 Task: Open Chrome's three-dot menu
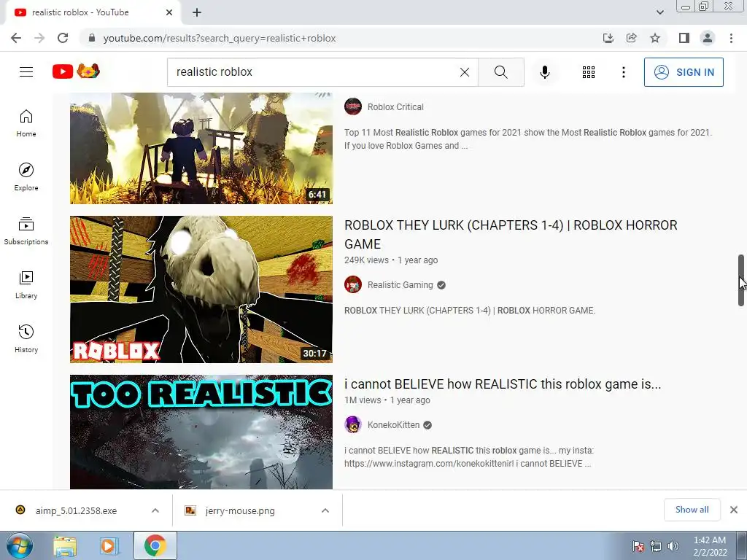pos(731,38)
